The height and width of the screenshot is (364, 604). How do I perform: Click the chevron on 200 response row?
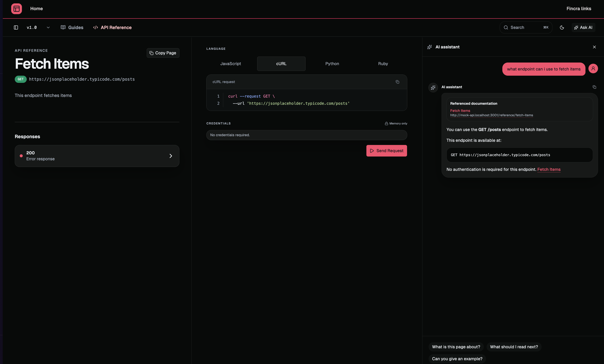coord(171,156)
